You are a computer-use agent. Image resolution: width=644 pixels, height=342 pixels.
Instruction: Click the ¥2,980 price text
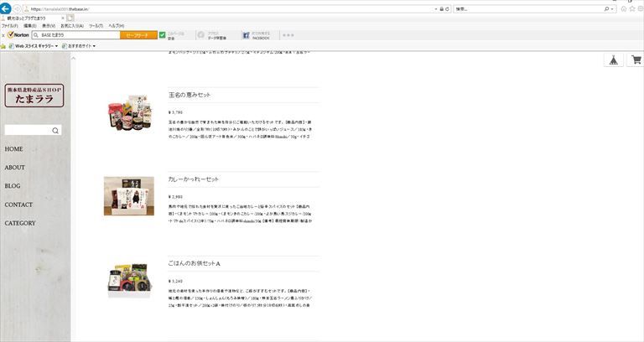(x=175, y=197)
